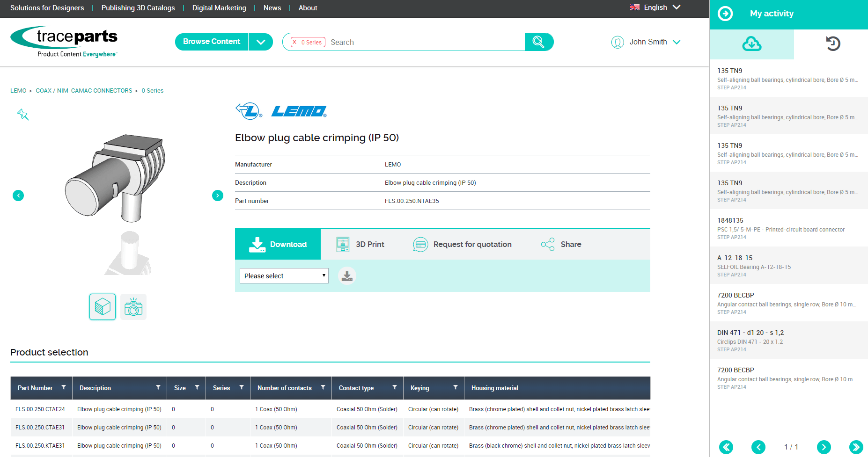The image size is (868, 457).
Task: Open the Share tab
Action: click(x=561, y=244)
